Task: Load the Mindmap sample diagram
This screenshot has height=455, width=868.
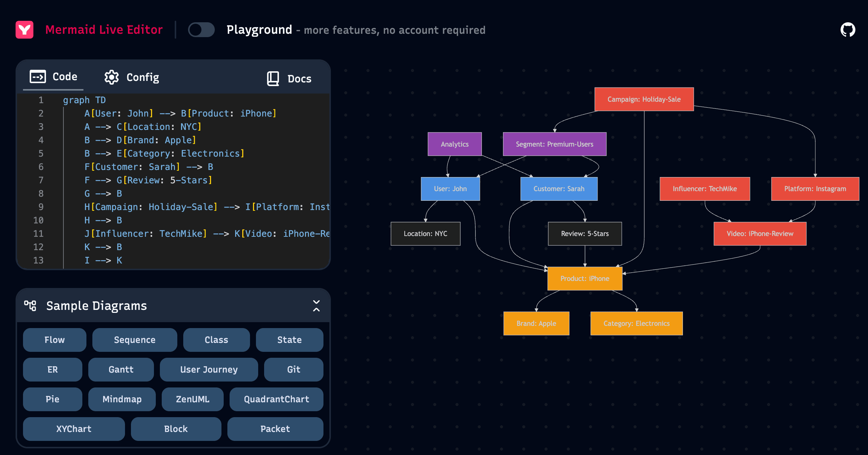Action: coord(122,399)
